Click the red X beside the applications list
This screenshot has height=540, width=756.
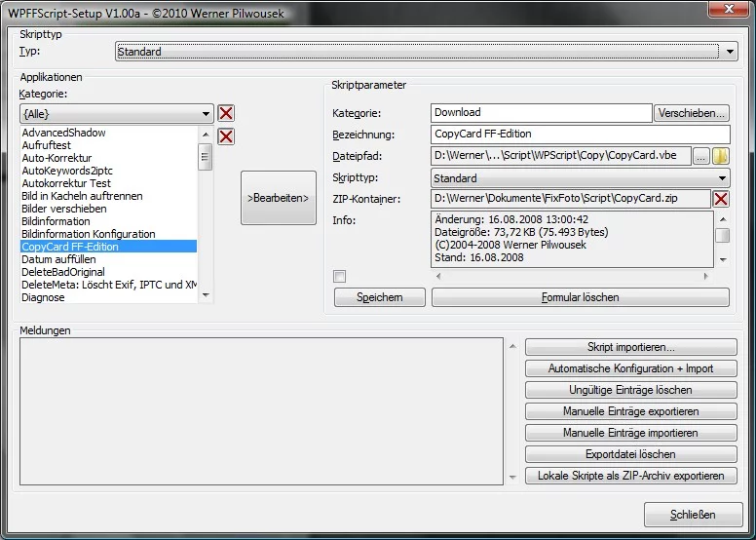(226, 136)
